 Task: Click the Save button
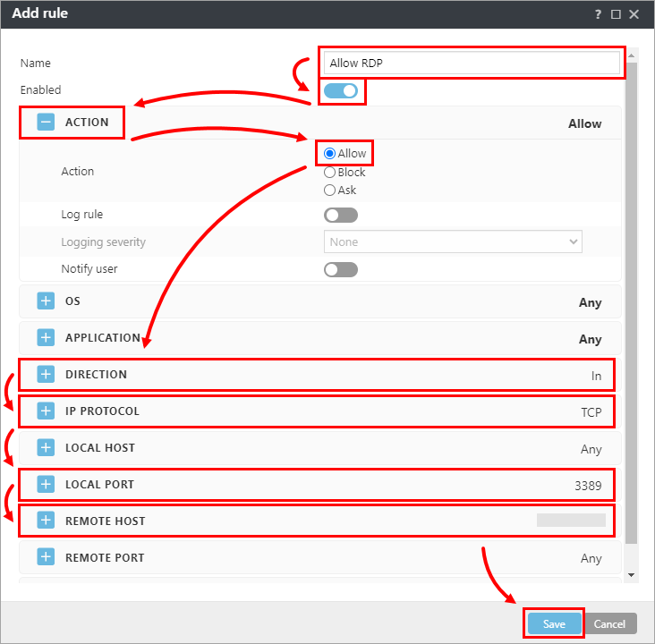(554, 623)
